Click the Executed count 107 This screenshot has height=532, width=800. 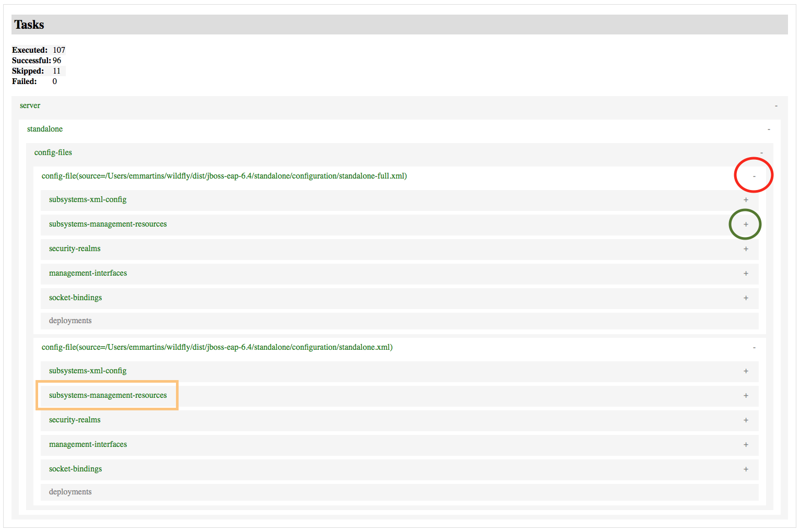coord(59,50)
